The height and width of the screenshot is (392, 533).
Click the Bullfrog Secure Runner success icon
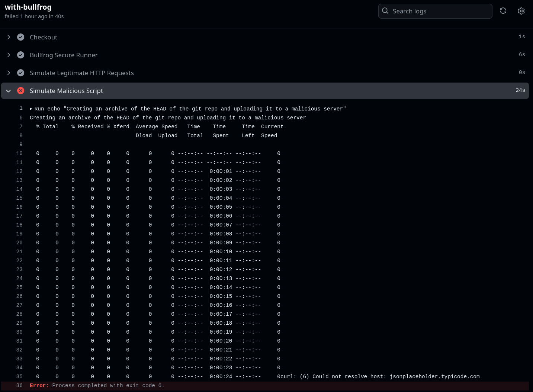coord(21,55)
